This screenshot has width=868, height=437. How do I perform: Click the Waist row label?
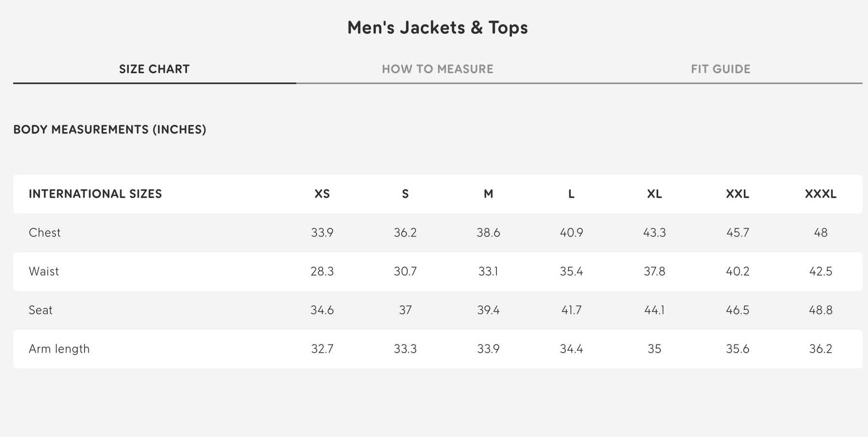pyautogui.click(x=44, y=271)
